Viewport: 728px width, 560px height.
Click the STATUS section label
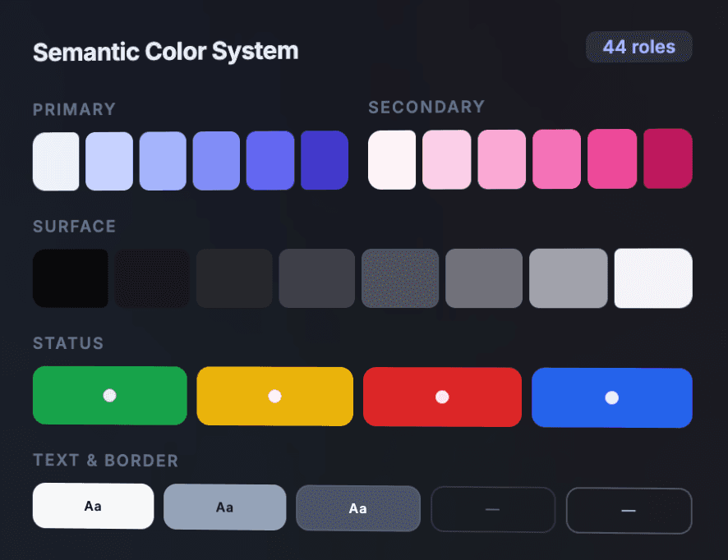[x=68, y=343]
